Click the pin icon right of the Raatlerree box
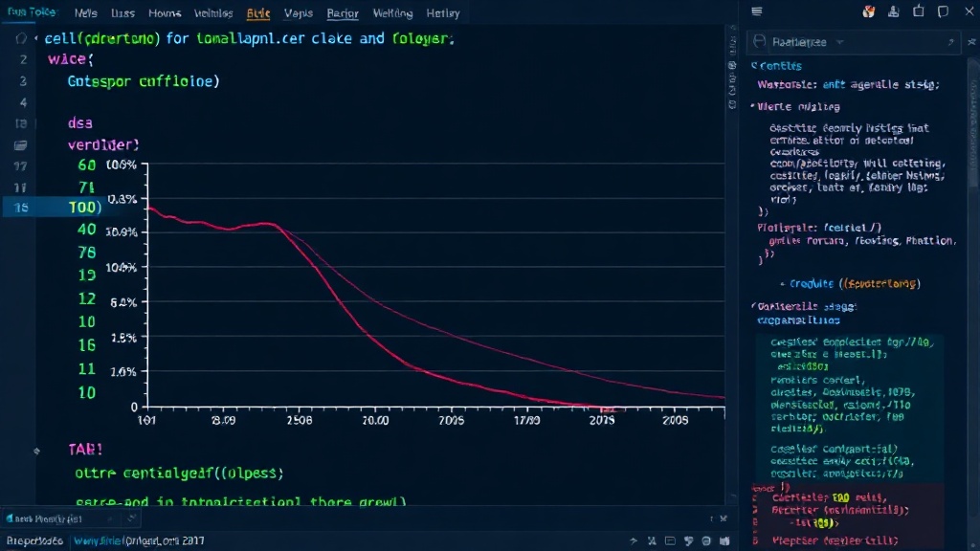 click(x=971, y=42)
